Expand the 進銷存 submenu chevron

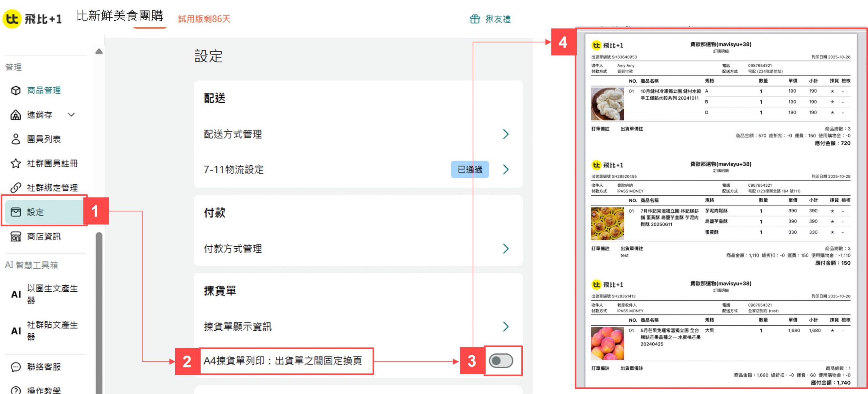tap(71, 115)
